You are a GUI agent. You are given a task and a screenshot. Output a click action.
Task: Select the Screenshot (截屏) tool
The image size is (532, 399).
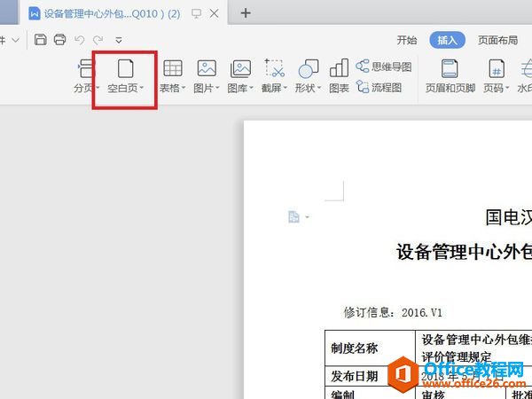[275, 69]
